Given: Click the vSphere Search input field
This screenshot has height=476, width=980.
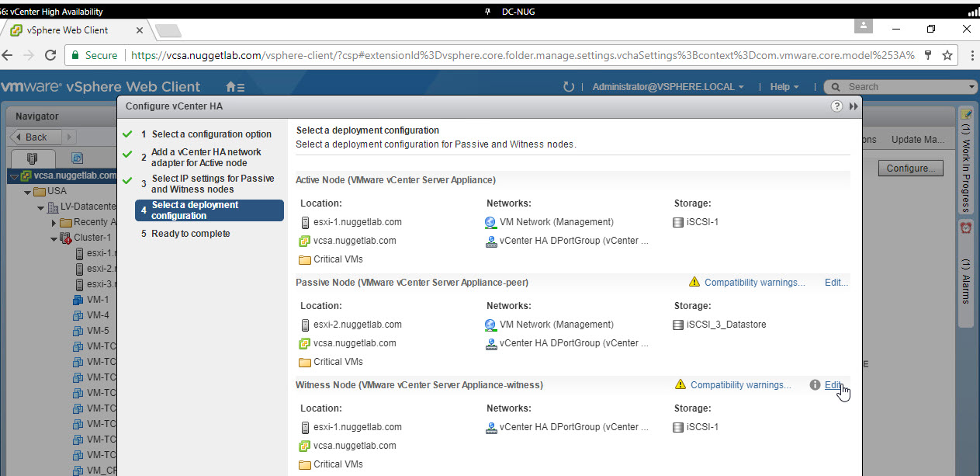Looking at the screenshot, I should pos(904,87).
